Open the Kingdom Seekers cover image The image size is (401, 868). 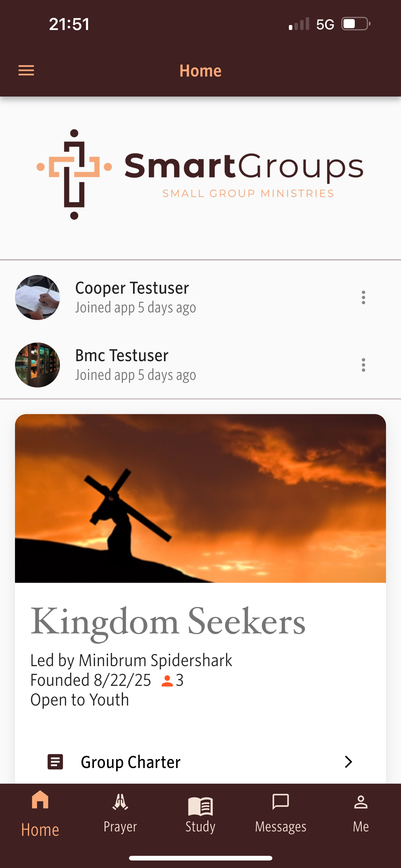click(x=200, y=498)
